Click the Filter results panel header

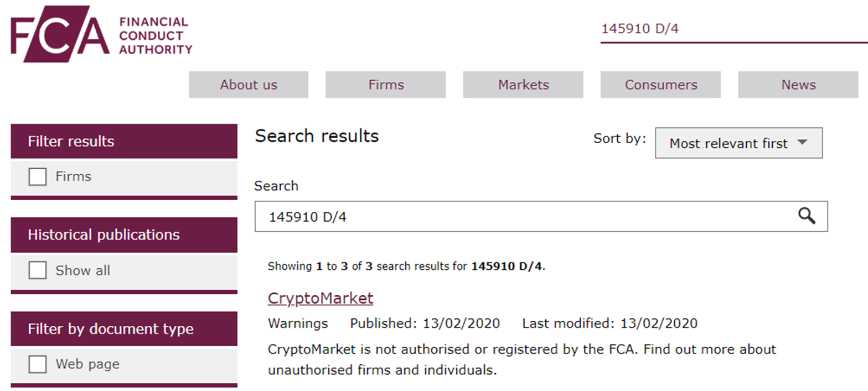tap(124, 142)
